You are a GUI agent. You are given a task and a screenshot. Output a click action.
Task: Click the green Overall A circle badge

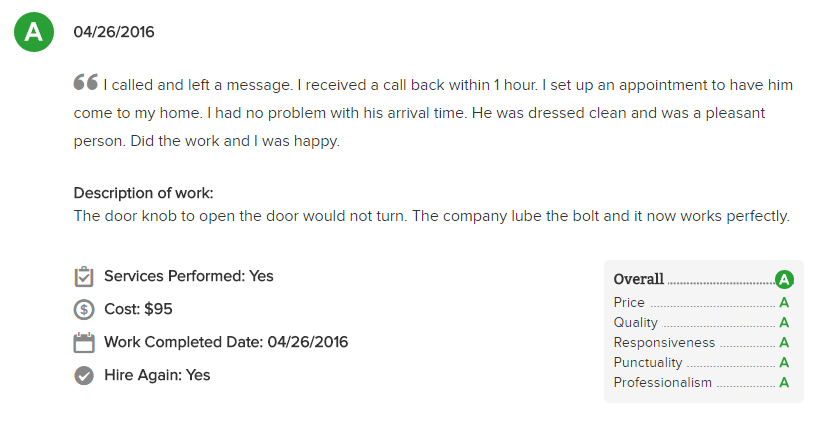784,279
